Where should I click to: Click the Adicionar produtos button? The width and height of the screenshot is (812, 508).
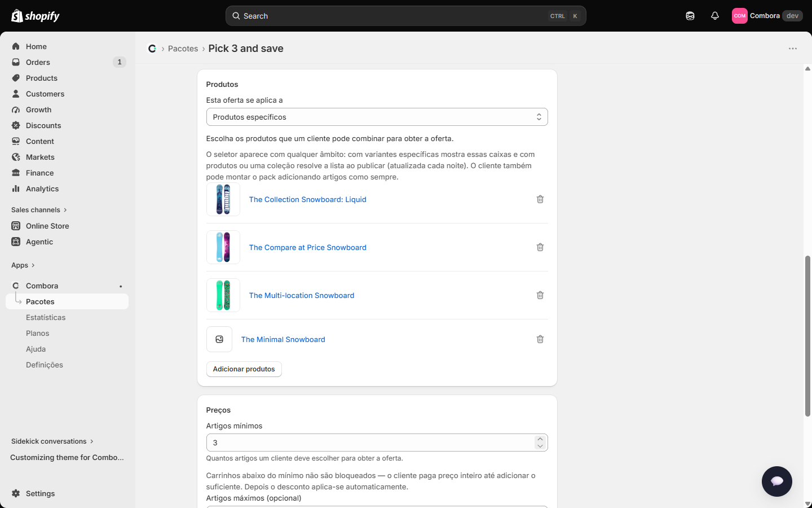pos(244,369)
